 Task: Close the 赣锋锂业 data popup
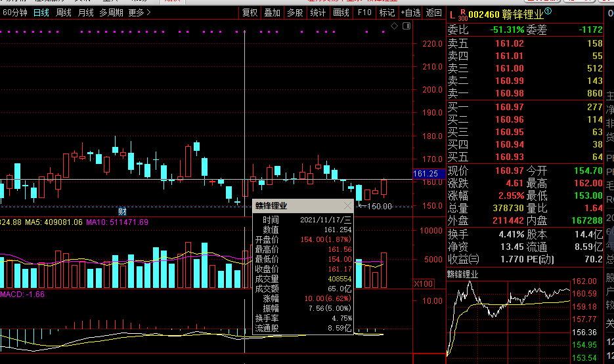pos(347,206)
